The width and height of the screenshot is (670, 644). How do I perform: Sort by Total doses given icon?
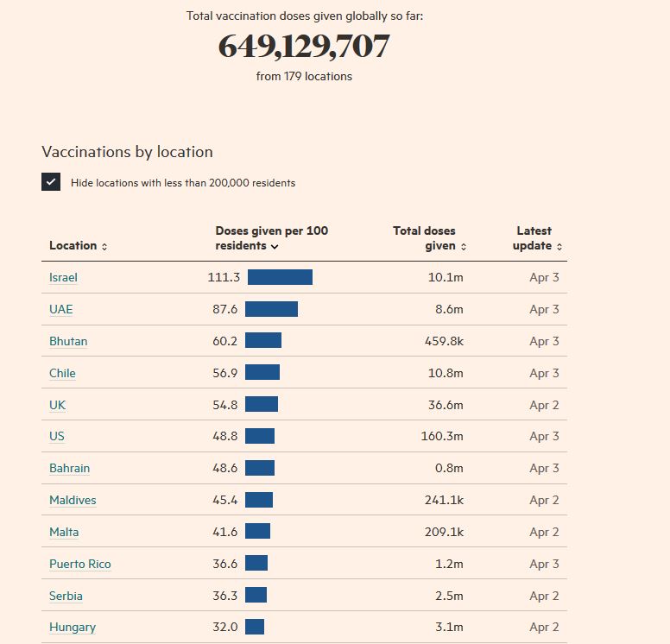click(x=464, y=247)
